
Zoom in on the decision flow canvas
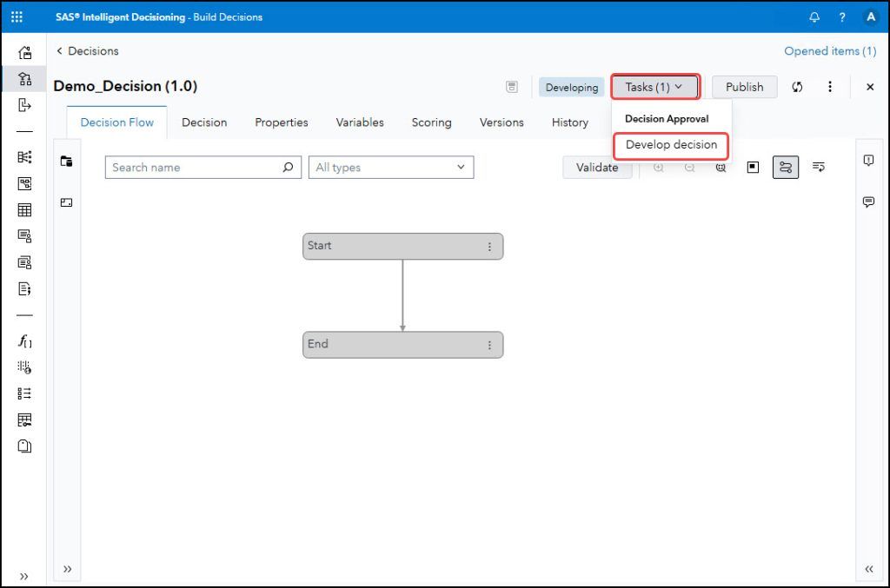659,168
